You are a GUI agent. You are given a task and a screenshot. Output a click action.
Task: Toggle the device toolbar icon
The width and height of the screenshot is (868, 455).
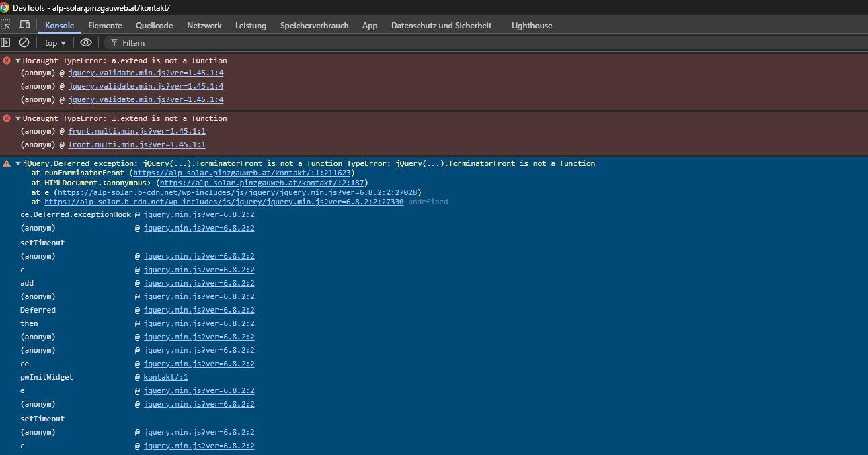(24, 25)
